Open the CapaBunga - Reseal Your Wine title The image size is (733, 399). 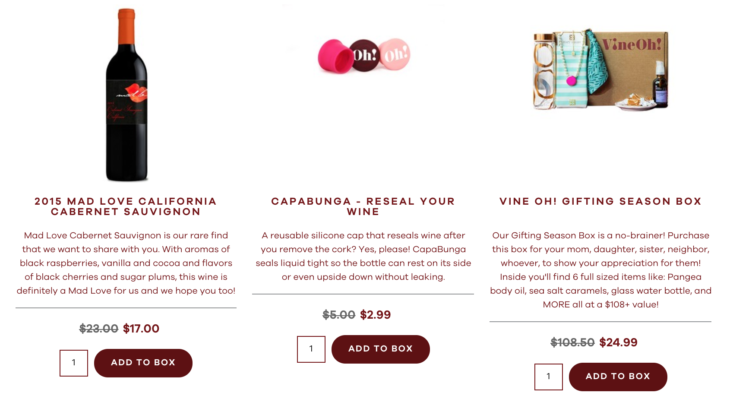pyautogui.click(x=363, y=207)
